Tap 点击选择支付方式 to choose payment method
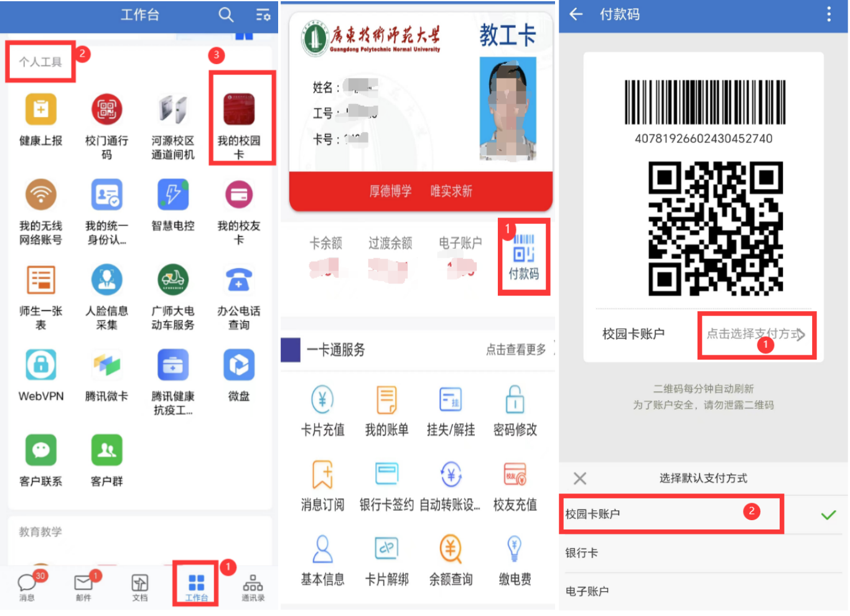 coord(756,334)
